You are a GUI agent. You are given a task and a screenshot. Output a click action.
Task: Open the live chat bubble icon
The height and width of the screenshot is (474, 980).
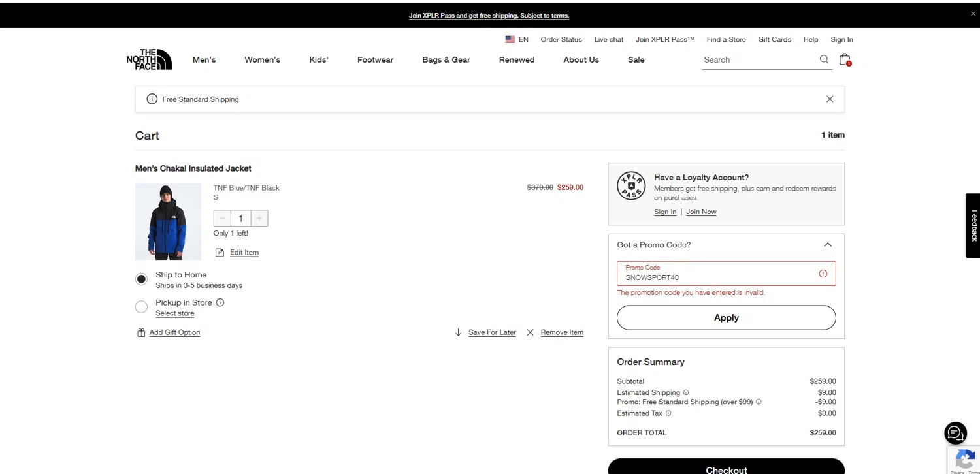(x=956, y=433)
